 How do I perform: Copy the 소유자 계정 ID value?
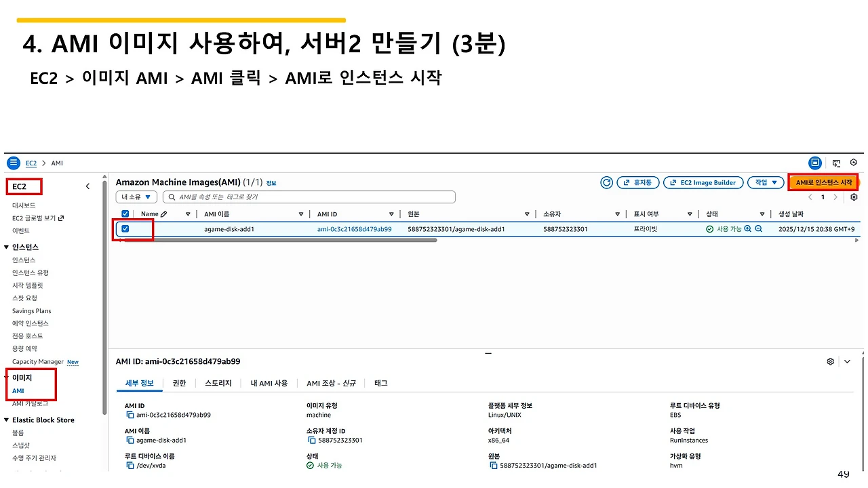[x=312, y=440]
